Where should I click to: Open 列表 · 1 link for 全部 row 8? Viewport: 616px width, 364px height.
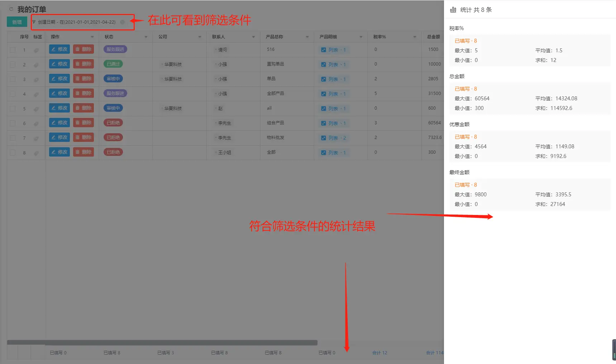pos(334,153)
